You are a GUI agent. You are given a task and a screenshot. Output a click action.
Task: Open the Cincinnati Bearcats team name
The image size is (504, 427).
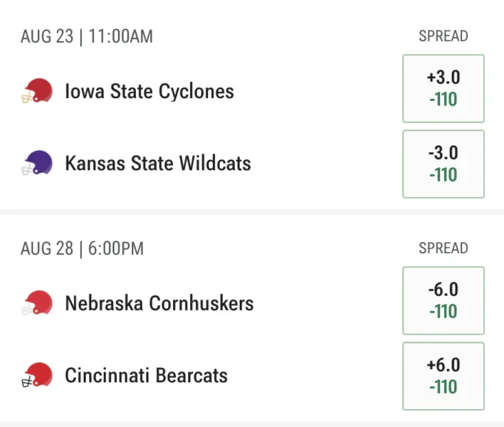[147, 375]
